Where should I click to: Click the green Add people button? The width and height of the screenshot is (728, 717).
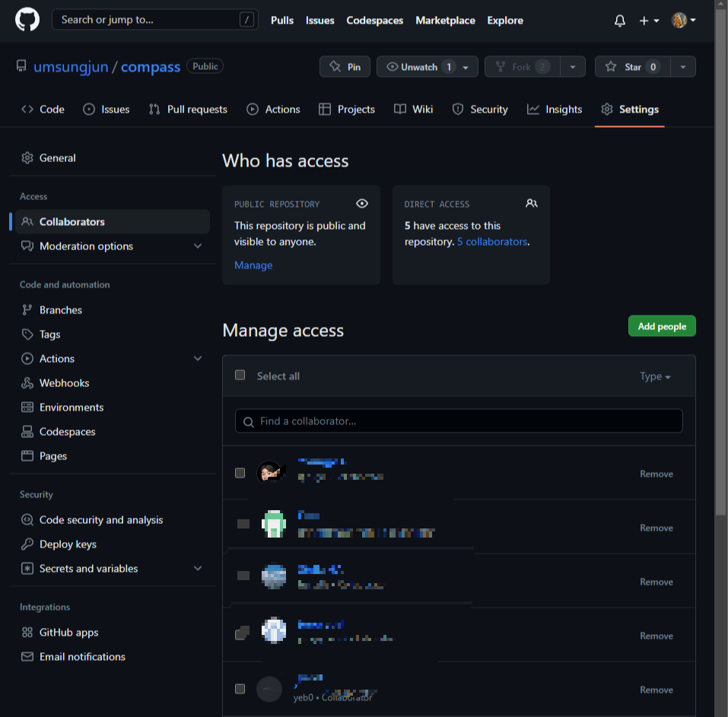pyautogui.click(x=662, y=326)
